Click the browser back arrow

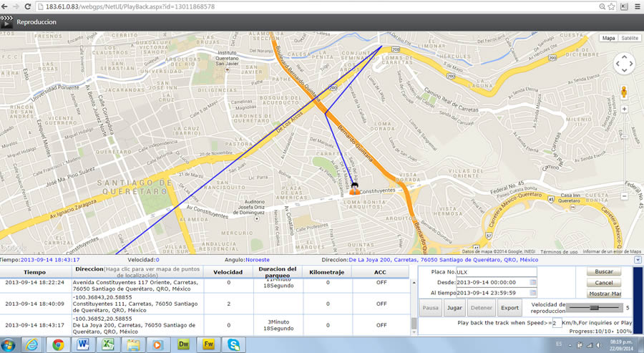tap(5, 6)
